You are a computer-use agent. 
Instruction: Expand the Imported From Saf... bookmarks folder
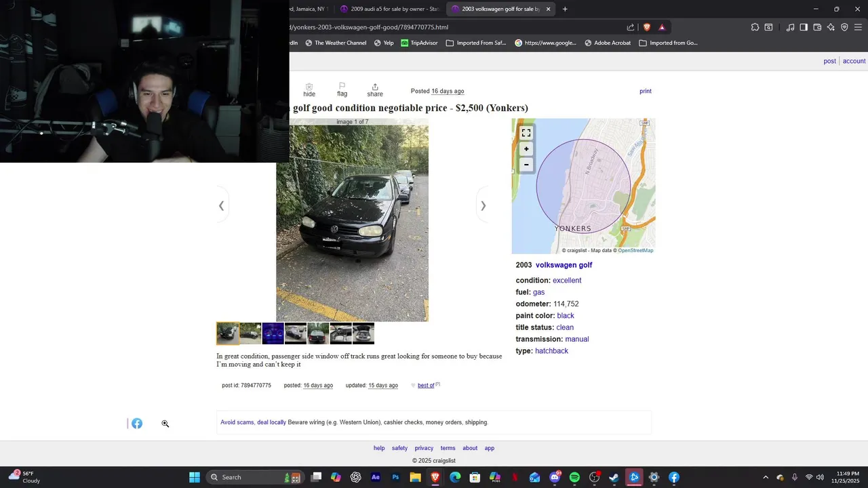[476, 43]
